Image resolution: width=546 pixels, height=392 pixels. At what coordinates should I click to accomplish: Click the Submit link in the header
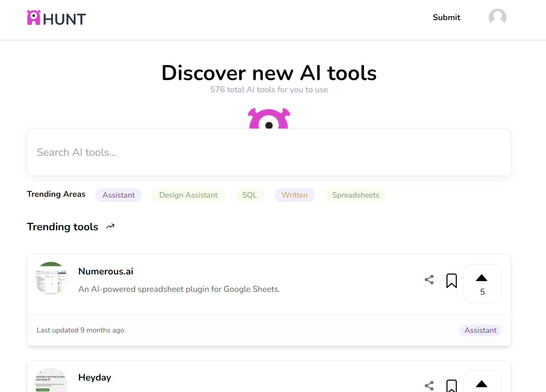(x=447, y=17)
